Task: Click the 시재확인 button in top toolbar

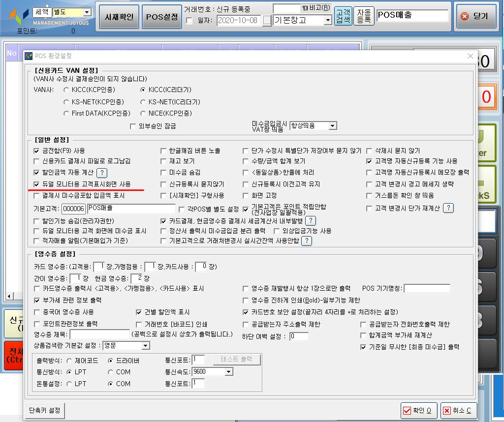Action: tap(119, 17)
